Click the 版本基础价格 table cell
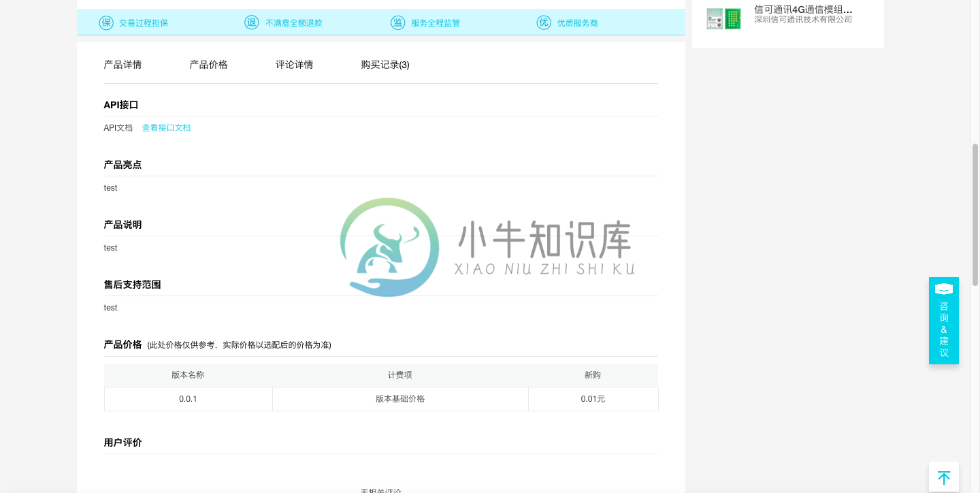 tap(400, 399)
